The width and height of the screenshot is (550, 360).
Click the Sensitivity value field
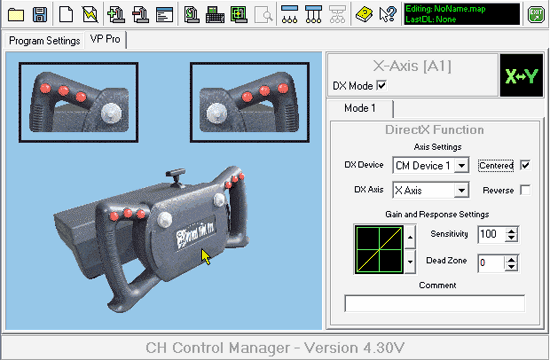coord(492,234)
